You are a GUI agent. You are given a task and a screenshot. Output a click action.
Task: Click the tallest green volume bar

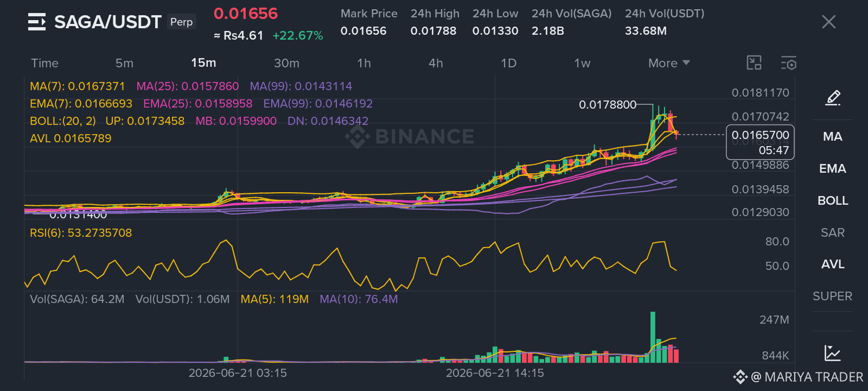(653, 337)
